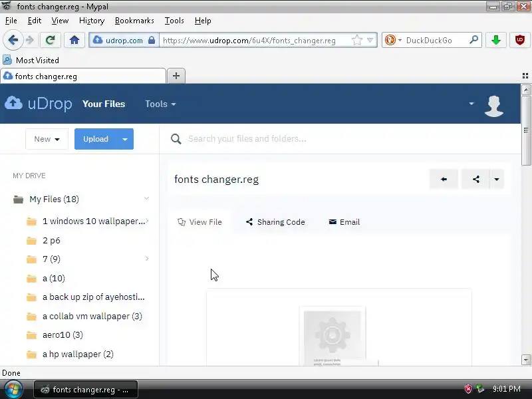Click the URL address field
Image resolution: width=532 pixels, height=399 pixels.
click(255, 41)
